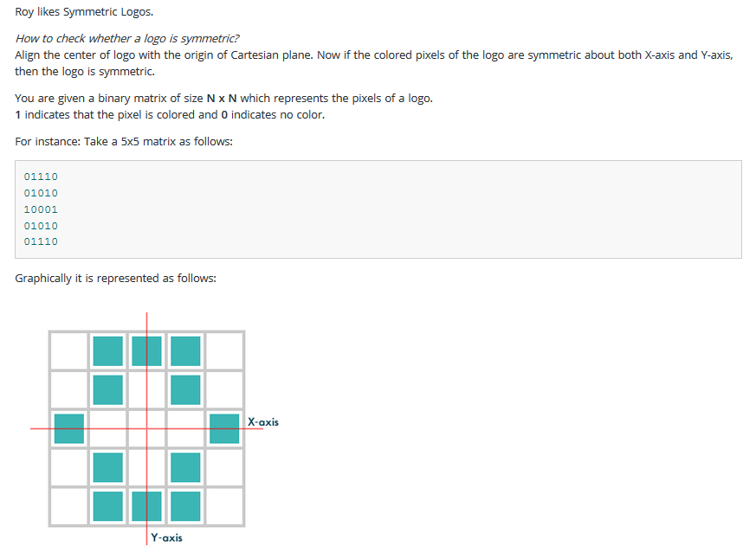
Task: Click the empty top-left corner cell of grid
Action: (69, 350)
